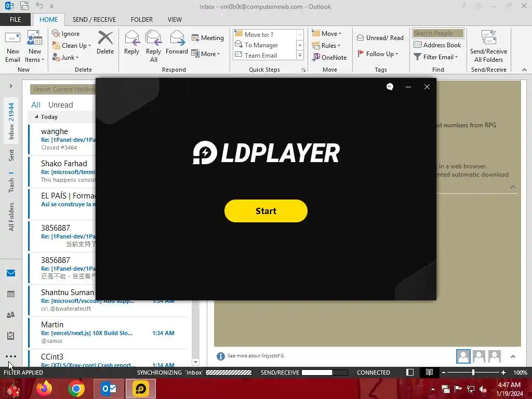Switch to Normal view in status bar

point(410,372)
